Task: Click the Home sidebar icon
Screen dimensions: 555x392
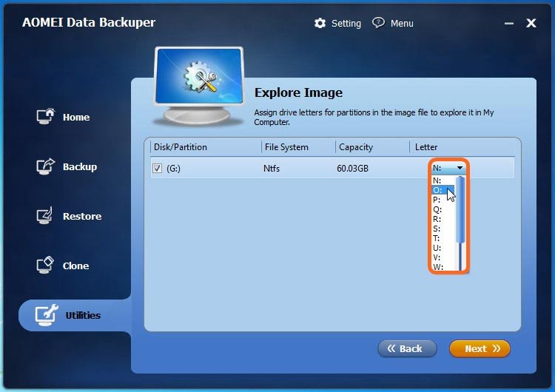Action: click(45, 116)
